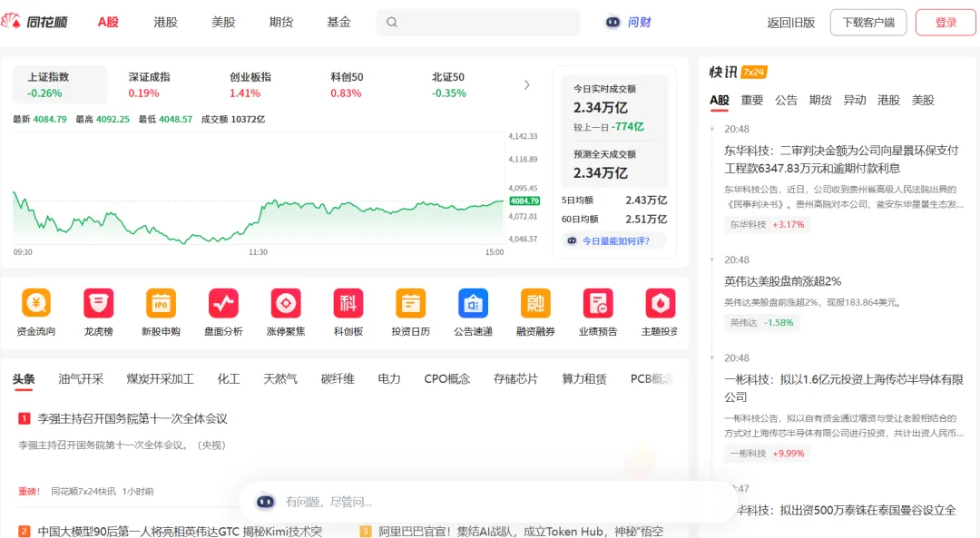980x538 pixels.
Task: Open 一彬科技 拟以1.6亿元投资 news
Action: [x=844, y=388]
